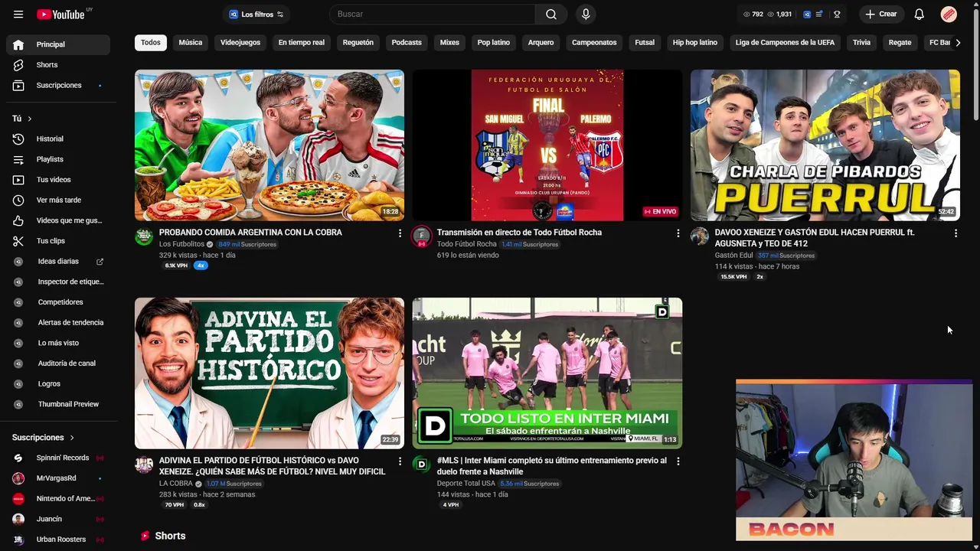Viewport: 980px width, 551px height.
Task: Click the 792 views eye counter
Action: (753, 15)
